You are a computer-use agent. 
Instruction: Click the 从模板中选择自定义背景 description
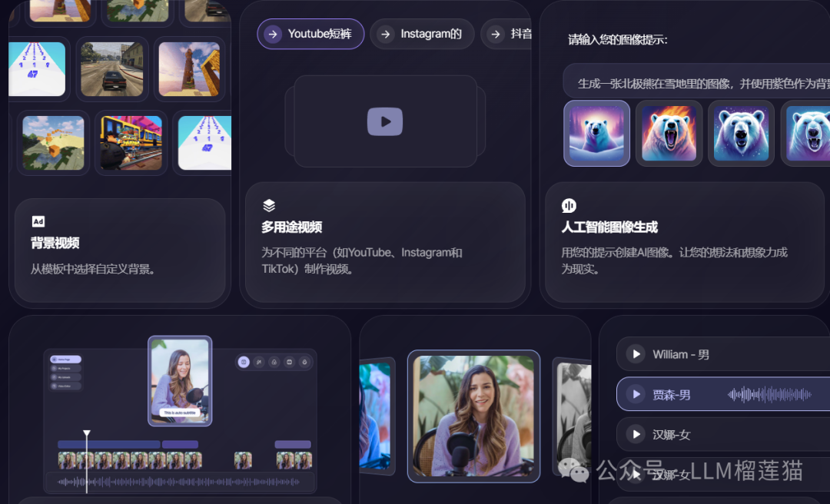pos(94,269)
